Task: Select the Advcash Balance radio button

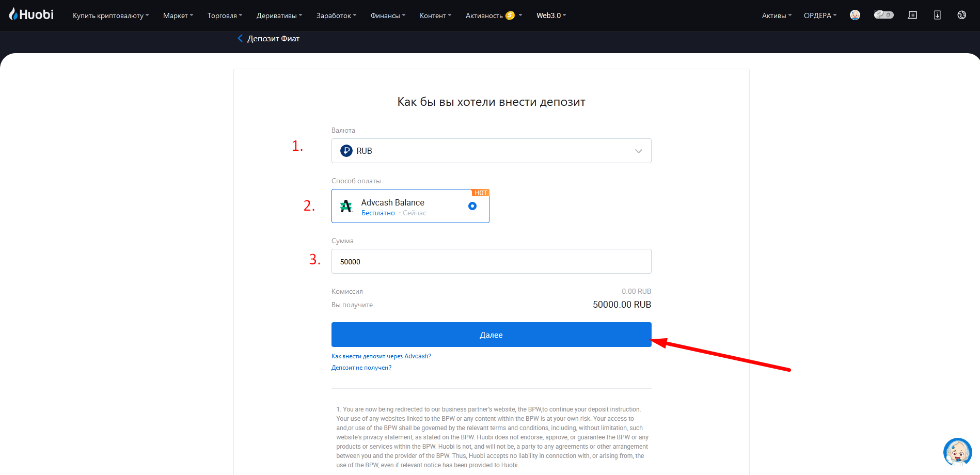Action: tap(472, 205)
